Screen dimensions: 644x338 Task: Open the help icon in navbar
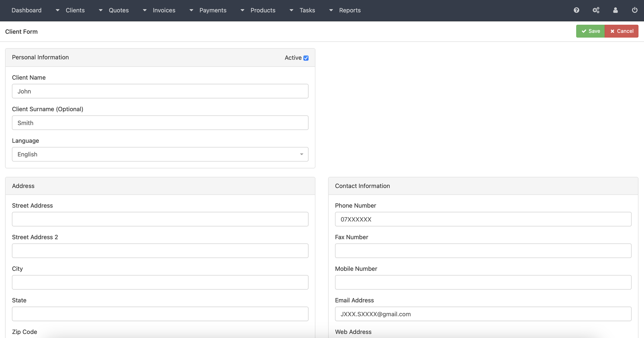click(x=576, y=10)
